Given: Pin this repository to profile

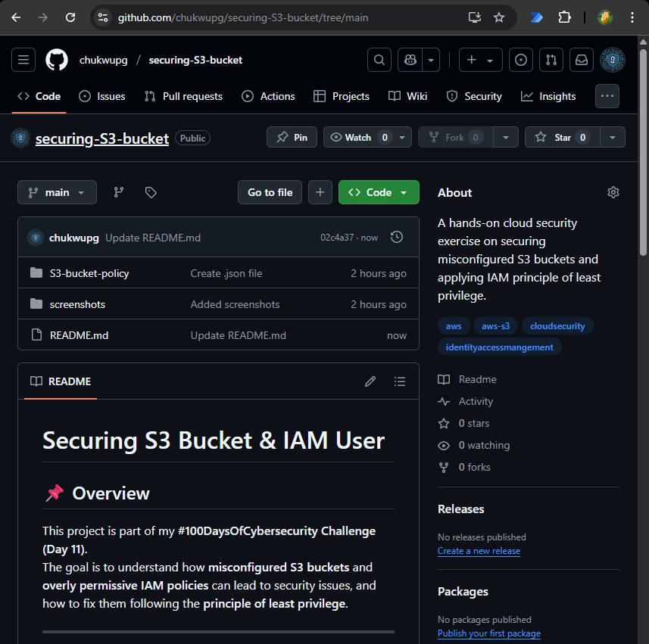Looking at the screenshot, I should tap(292, 137).
